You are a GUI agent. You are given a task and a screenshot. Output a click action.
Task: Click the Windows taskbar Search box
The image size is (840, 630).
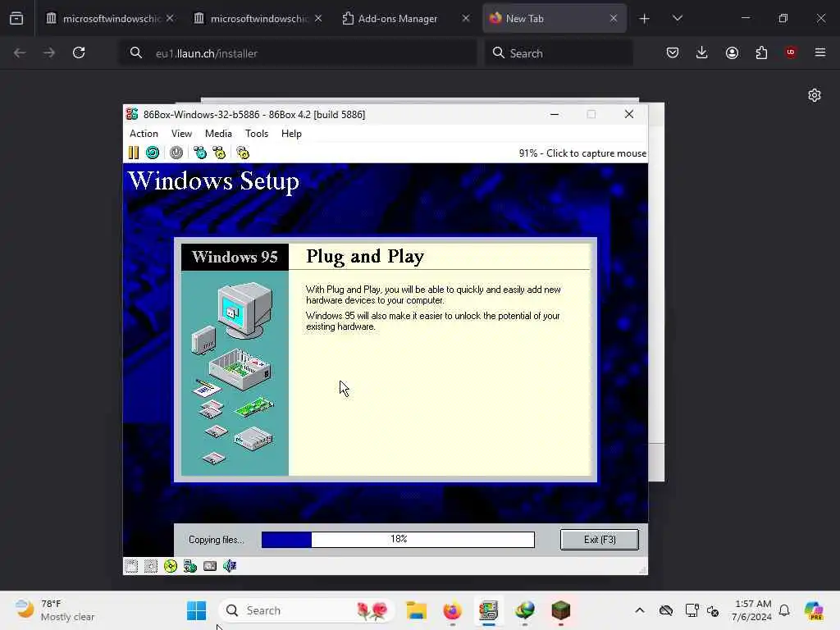(x=307, y=610)
